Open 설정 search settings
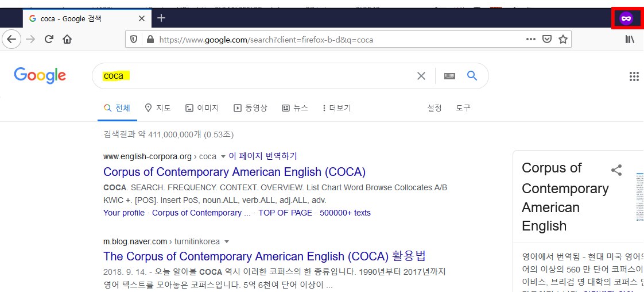Image resolution: width=644 pixels, height=292 pixels. 434,108
